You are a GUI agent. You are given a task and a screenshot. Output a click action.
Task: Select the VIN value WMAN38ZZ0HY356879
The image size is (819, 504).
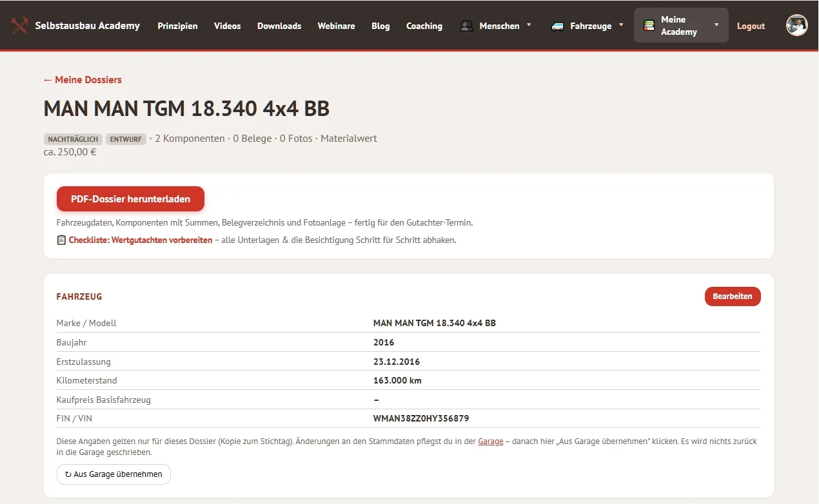coord(421,418)
